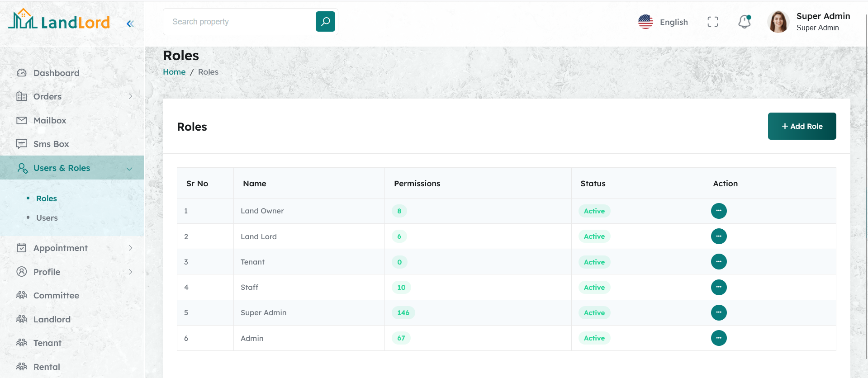
Task: Go to Dashboard in sidebar
Action: tap(56, 73)
